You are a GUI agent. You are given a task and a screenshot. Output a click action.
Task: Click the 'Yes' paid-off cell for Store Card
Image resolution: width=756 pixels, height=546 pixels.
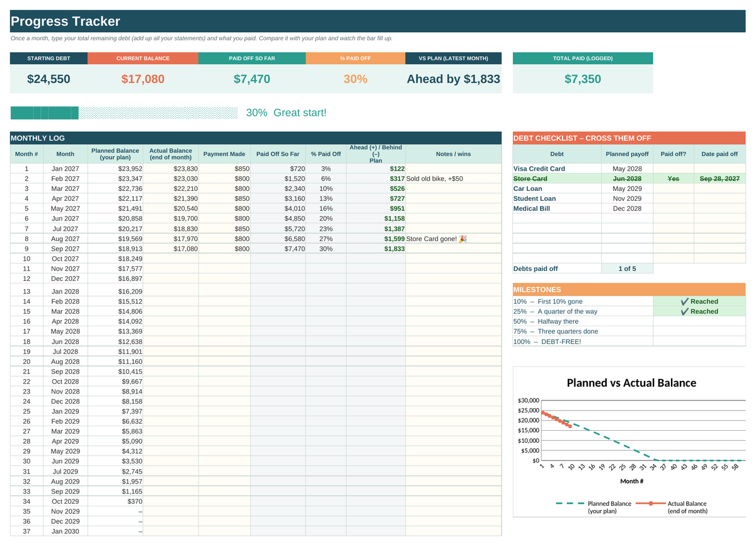point(673,179)
